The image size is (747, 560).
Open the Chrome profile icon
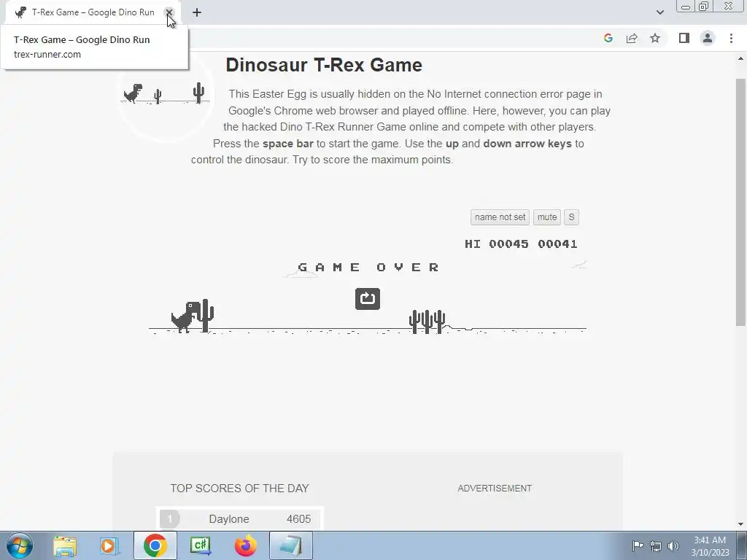pyautogui.click(x=708, y=38)
